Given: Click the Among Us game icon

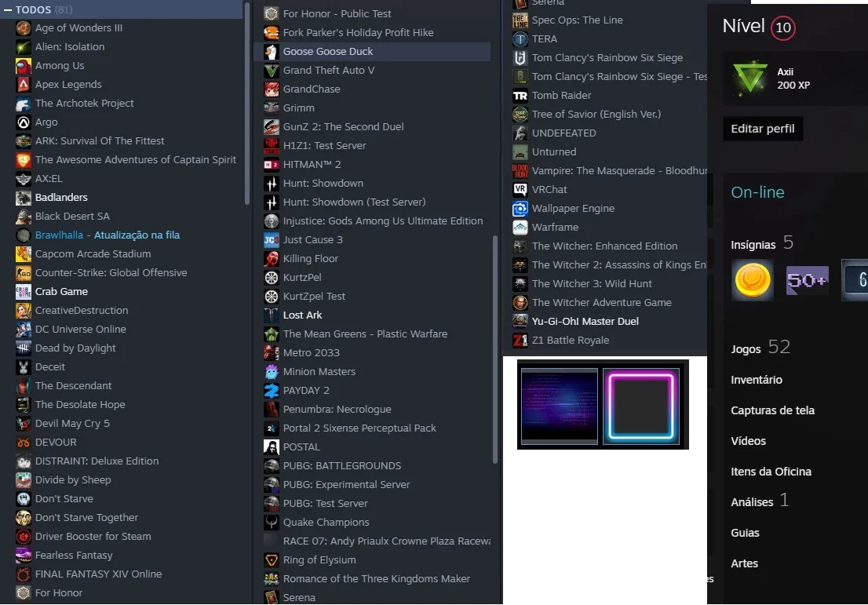Looking at the screenshot, I should click(24, 66).
